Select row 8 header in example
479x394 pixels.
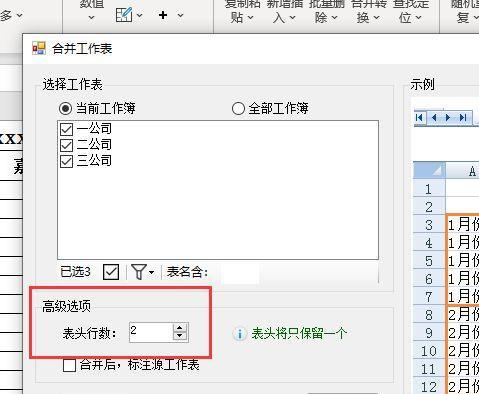point(429,315)
